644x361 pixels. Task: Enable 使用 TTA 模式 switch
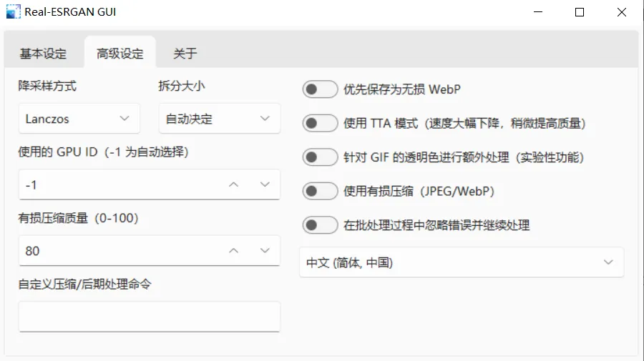pyautogui.click(x=320, y=123)
